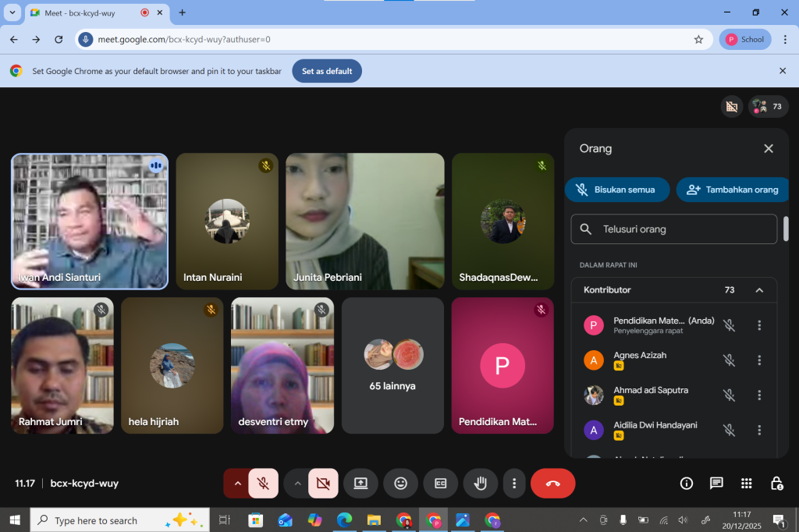Viewport: 799px width, 532px height.
Task: Expand audio settings arrow beside microphone
Action: point(237,484)
